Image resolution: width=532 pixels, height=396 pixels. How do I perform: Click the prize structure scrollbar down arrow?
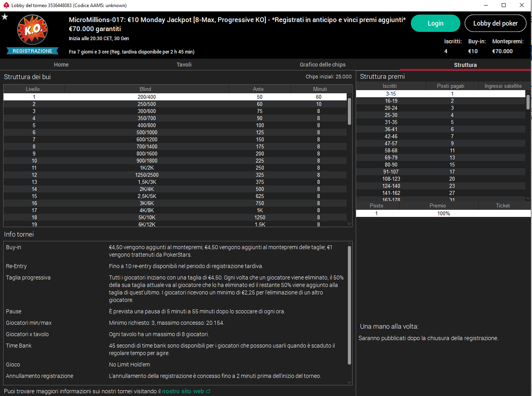[528, 198]
